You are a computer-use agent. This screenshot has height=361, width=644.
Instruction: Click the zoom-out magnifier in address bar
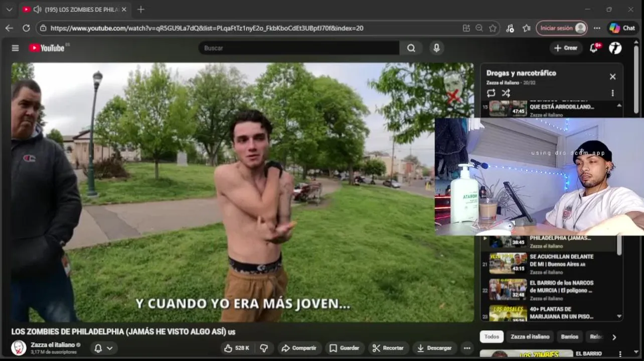click(479, 28)
